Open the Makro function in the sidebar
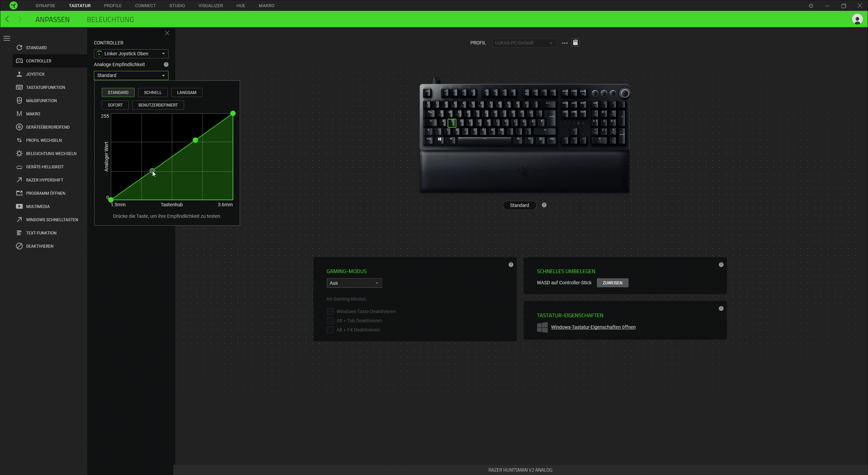The image size is (868, 475). (x=33, y=114)
